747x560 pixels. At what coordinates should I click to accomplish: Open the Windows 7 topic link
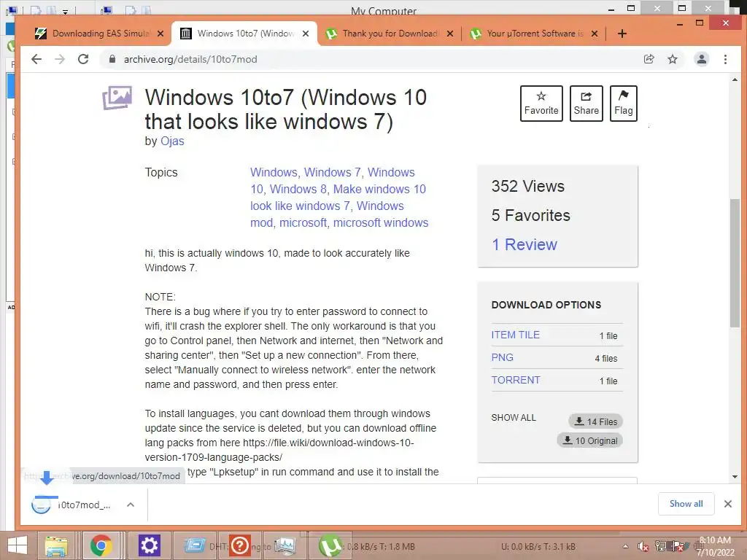click(333, 172)
